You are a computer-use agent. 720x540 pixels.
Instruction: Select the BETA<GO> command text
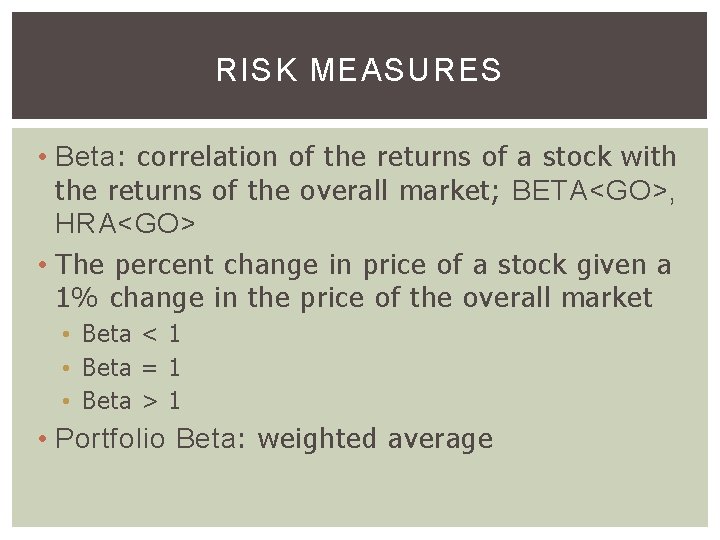pyautogui.click(x=590, y=190)
